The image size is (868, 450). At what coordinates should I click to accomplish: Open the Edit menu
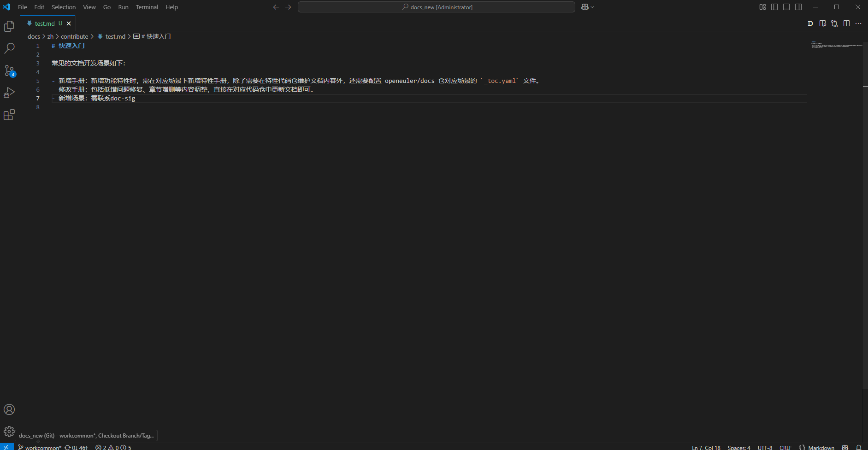point(39,7)
